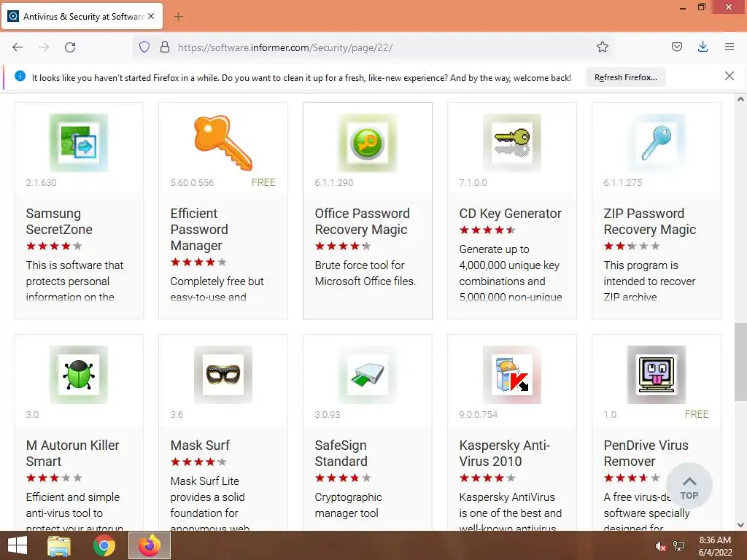Screen dimensions: 747x560
Task: Jump to top with the TOP button
Action: (689, 486)
